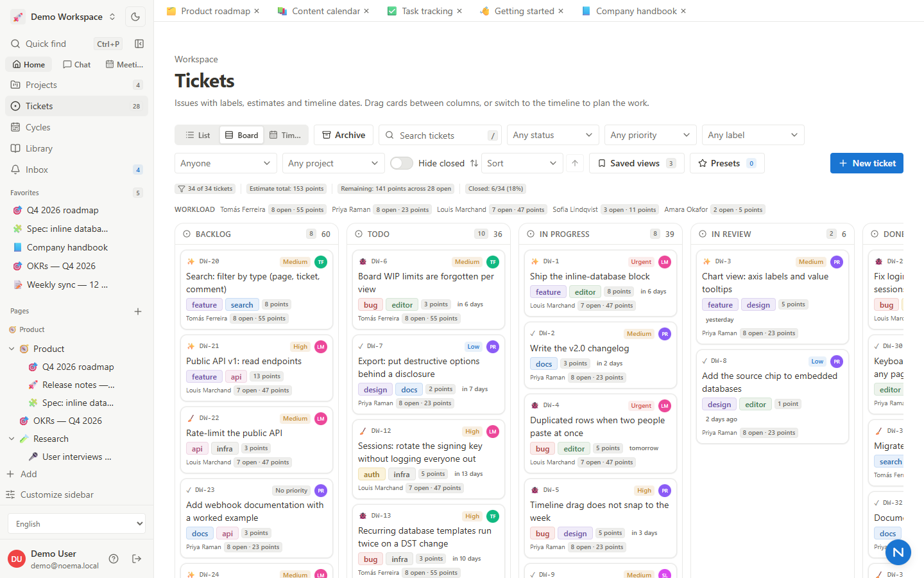Open Library in the sidebar
This screenshot has width=924, height=578.
(x=77, y=148)
